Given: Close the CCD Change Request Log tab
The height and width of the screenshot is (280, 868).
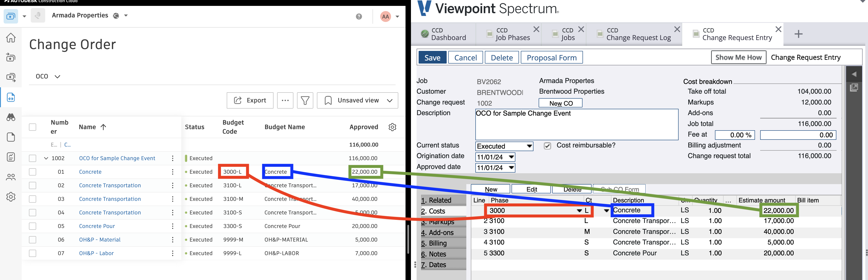Looking at the screenshot, I should click(x=677, y=29).
